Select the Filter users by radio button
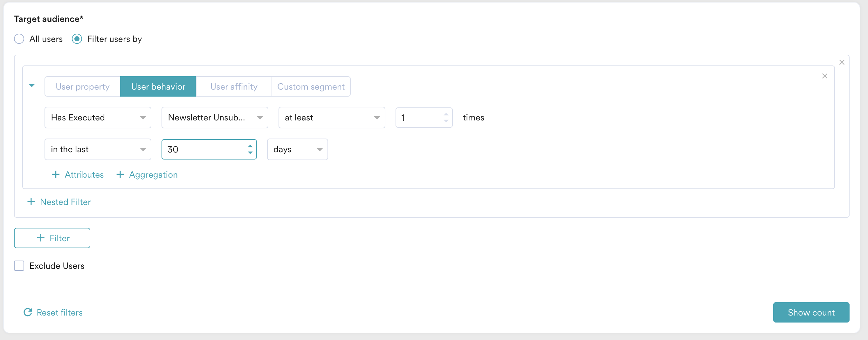 [x=77, y=39]
